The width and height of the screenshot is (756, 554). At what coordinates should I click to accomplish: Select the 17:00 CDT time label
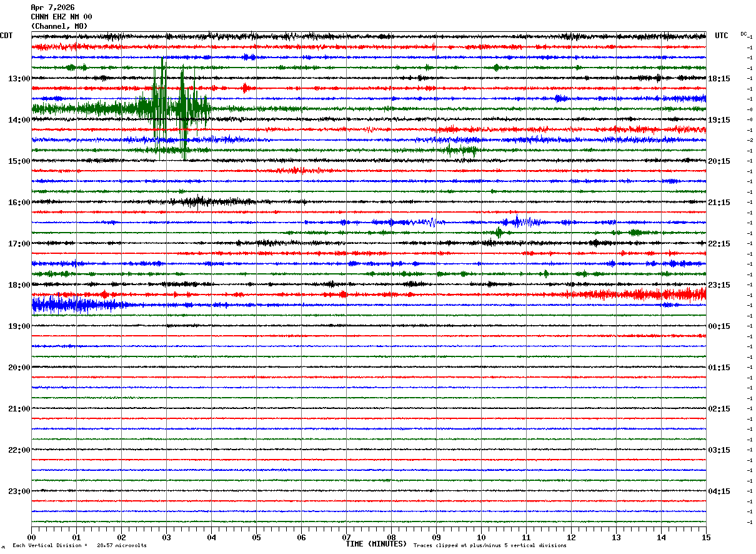(19, 244)
